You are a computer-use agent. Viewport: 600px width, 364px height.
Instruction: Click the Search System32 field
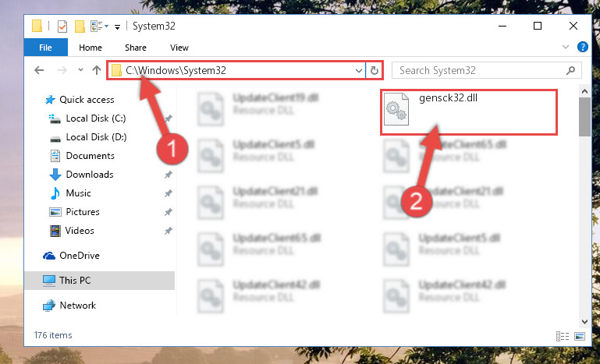(481, 70)
